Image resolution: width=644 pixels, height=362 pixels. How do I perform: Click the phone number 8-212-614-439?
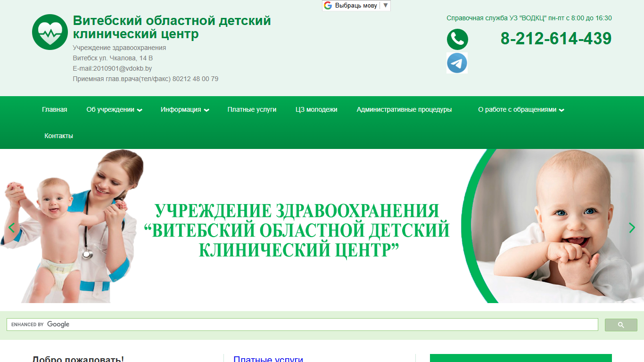click(x=556, y=39)
